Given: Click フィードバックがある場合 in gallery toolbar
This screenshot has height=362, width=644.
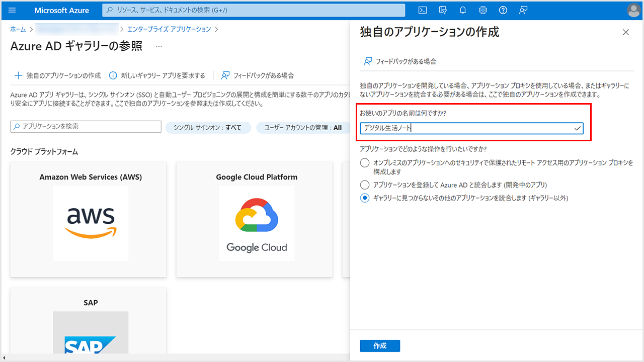Looking at the screenshot, I should (258, 75).
